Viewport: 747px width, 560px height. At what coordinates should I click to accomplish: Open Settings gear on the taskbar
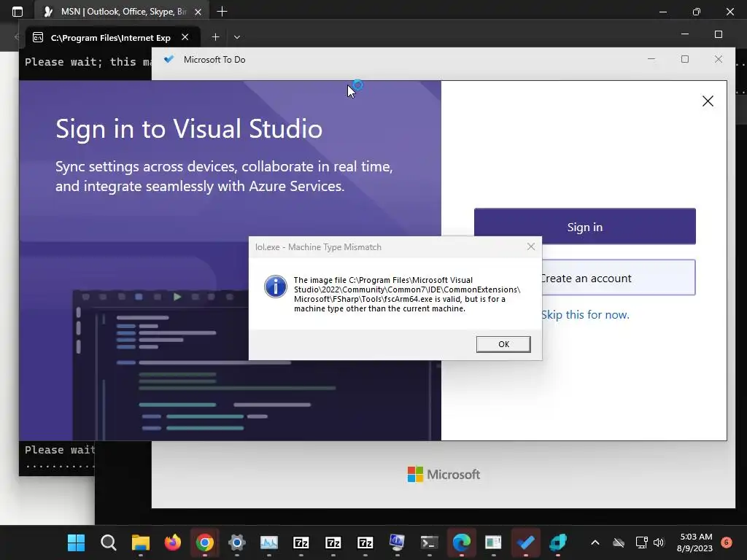coord(237,542)
